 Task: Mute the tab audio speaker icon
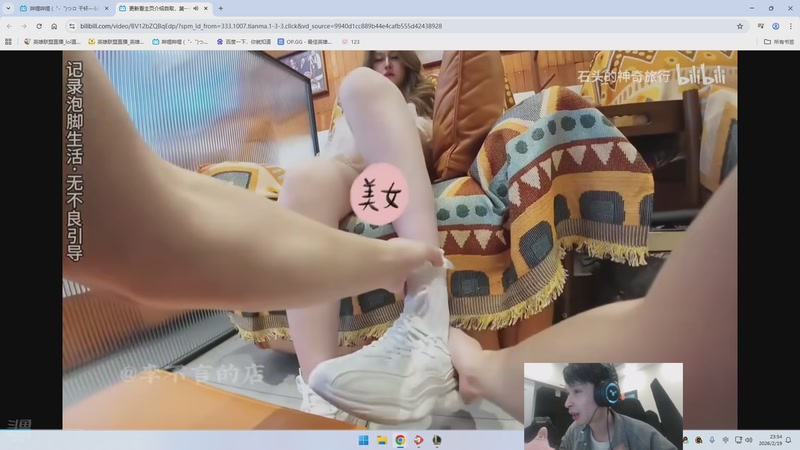(196, 8)
